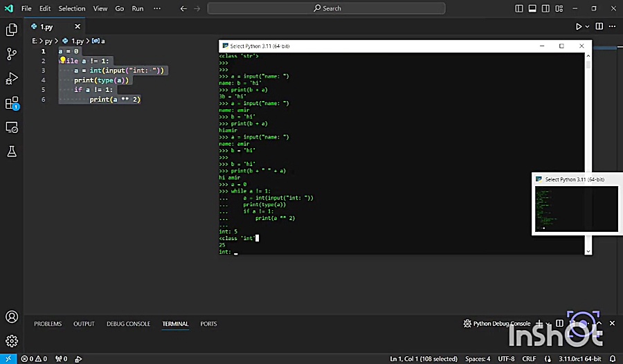Click the Python console window scrollbar down arrow

pyautogui.click(x=588, y=251)
